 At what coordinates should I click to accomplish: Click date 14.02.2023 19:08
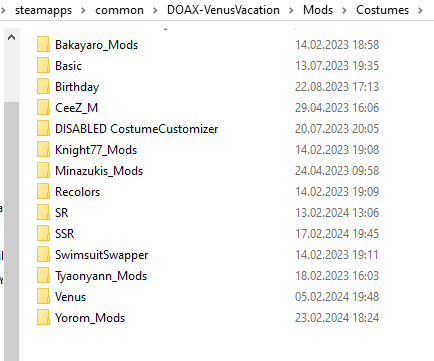(337, 150)
